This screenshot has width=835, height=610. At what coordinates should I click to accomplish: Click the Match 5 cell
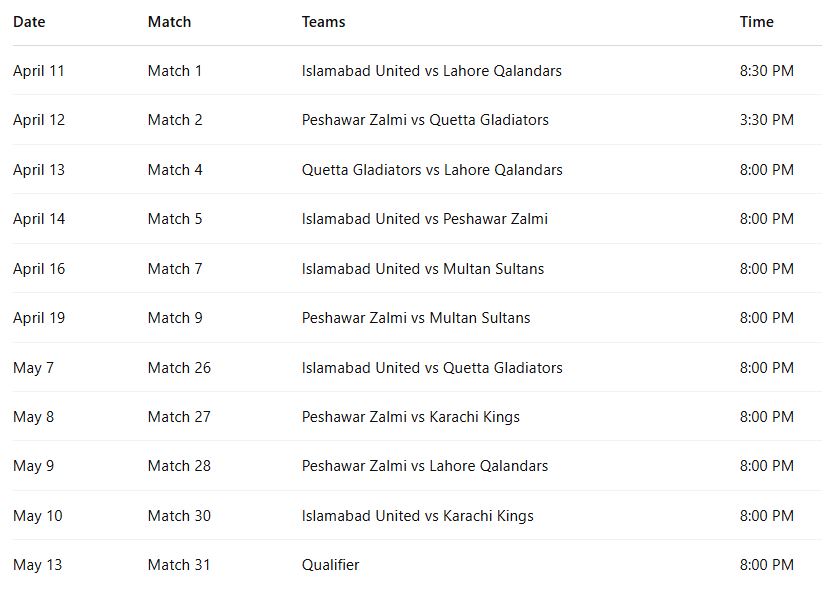pos(175,219)
